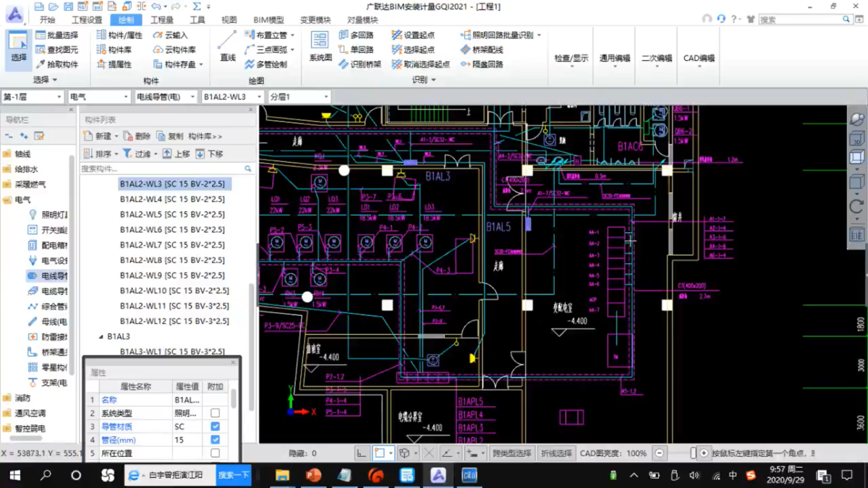
Task: Click 跨类型选择 button
Action: tap(511, 453)
